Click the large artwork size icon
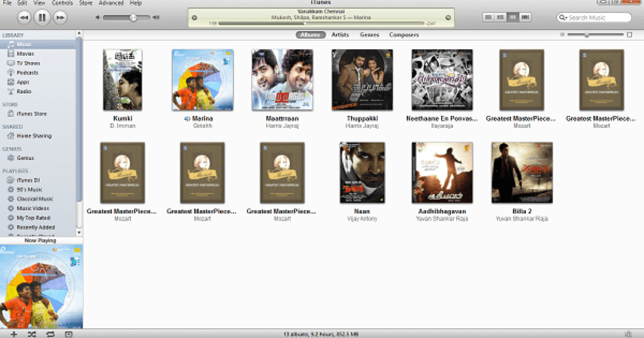Viewport: 644px width, 338px height. pyautogui.click(x=629, y=35)
